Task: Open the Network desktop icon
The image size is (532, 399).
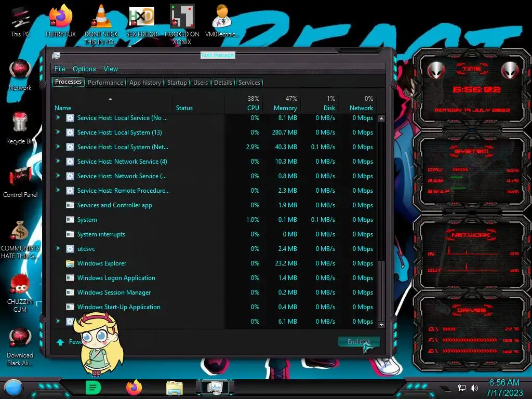Action: 20,75
